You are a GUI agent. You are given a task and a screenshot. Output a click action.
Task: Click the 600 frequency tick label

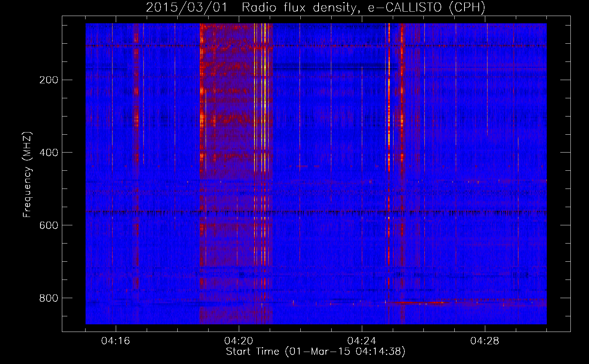tap(49, 225)
